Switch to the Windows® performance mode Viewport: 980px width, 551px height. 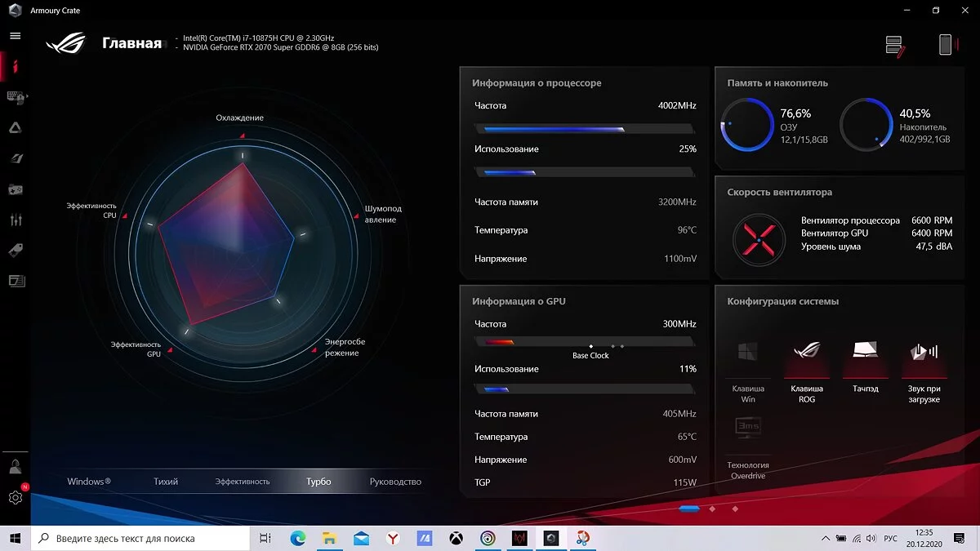pyautogui.click(x=89, y=482)
